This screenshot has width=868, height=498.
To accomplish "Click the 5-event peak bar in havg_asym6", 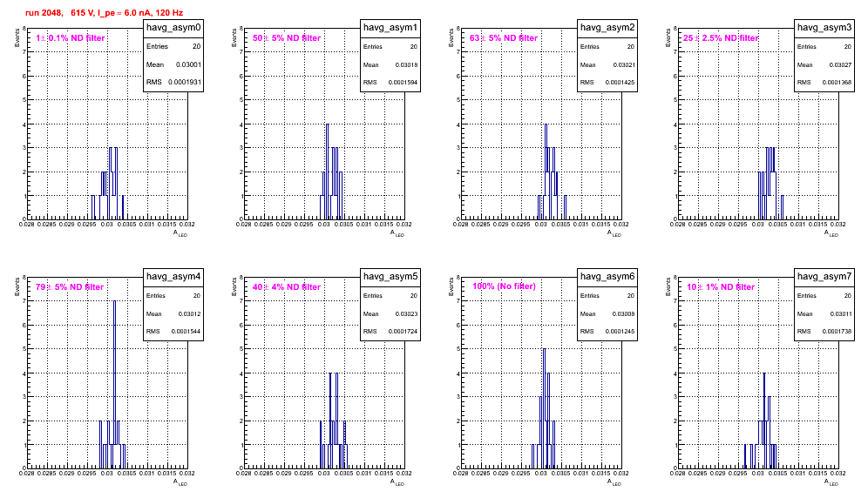I will 544,408.
